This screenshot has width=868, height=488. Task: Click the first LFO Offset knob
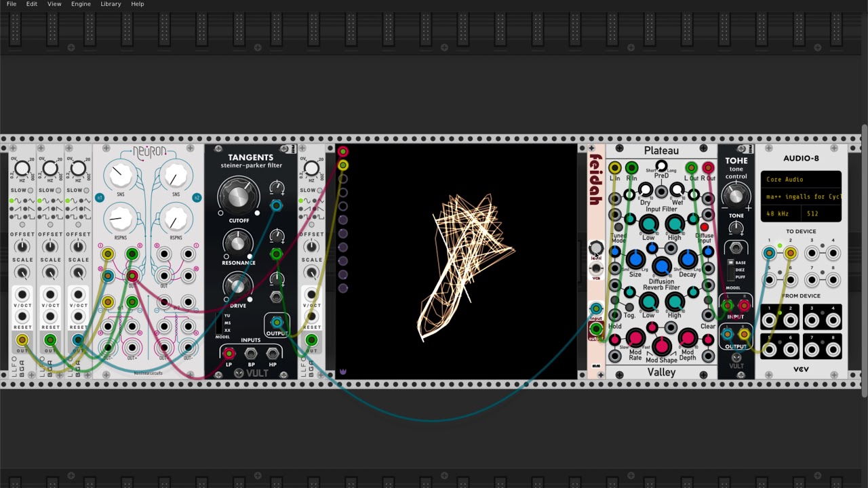22,247
